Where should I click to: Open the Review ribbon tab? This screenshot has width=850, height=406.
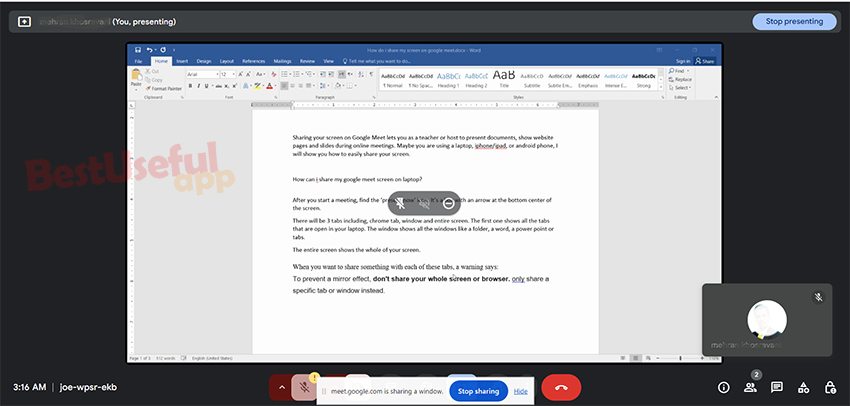(x=307, y=61)
